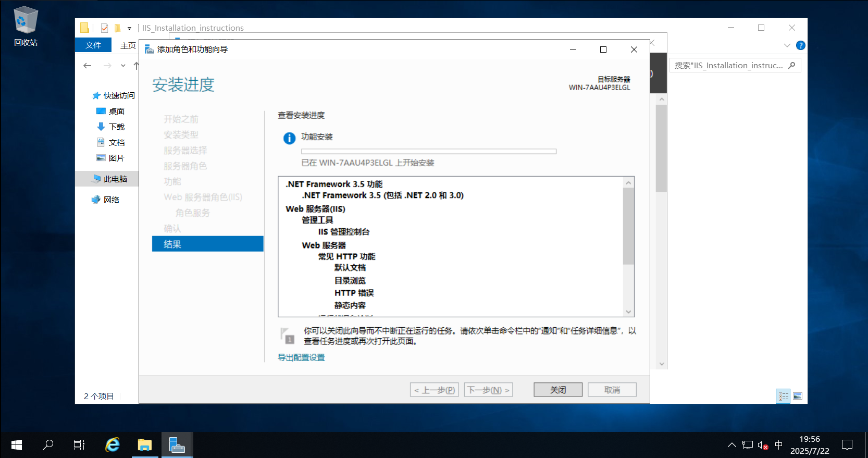Viewport: 868px width, 458px height.
Task: Go forward in Explorer navigation
Action: click(107, 66)
